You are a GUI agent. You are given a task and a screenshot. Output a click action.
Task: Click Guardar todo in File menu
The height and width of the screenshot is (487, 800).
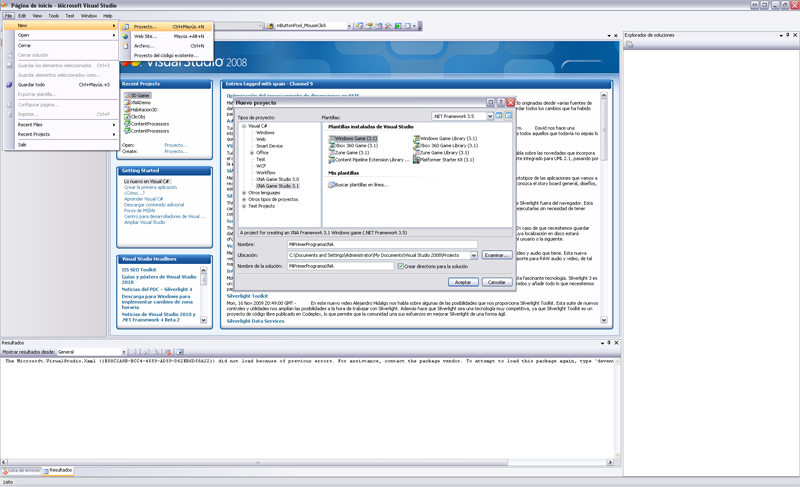(61, 85)
